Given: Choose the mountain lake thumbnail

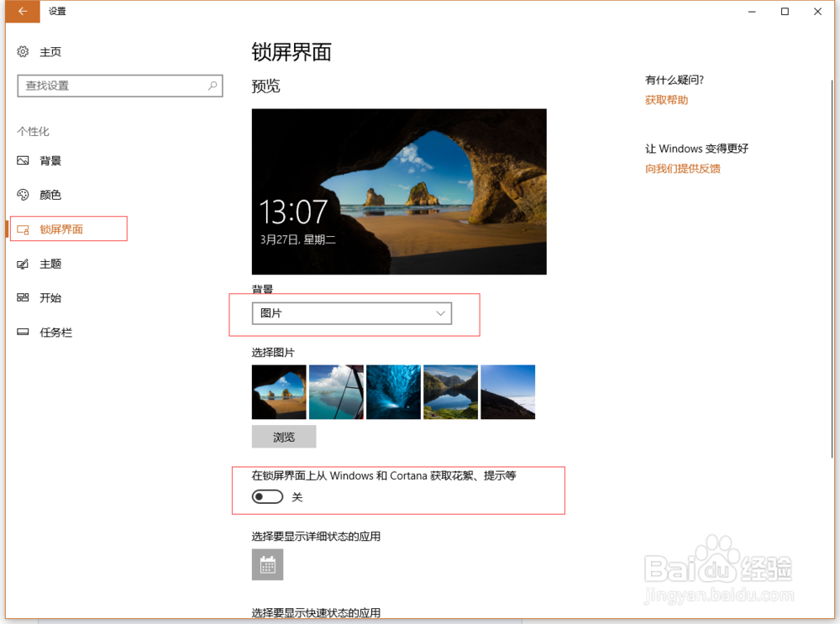Looking at the screenshot, I should pos(450,392).
